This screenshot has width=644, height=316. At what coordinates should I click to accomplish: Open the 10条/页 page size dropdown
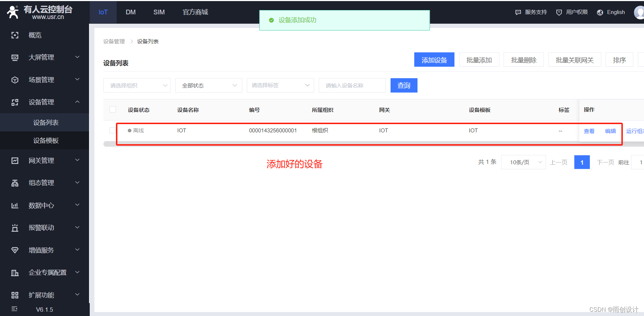pyautogui.click(x=523, y=162)
